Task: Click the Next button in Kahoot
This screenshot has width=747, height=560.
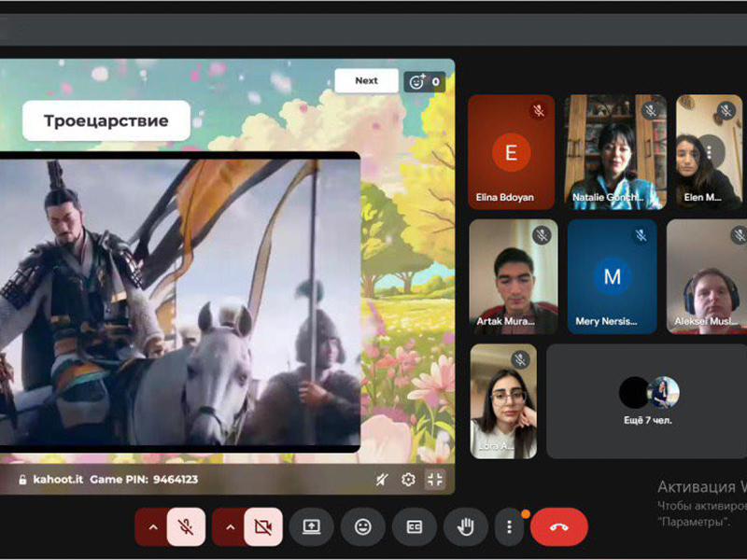Action: point(366,81)
